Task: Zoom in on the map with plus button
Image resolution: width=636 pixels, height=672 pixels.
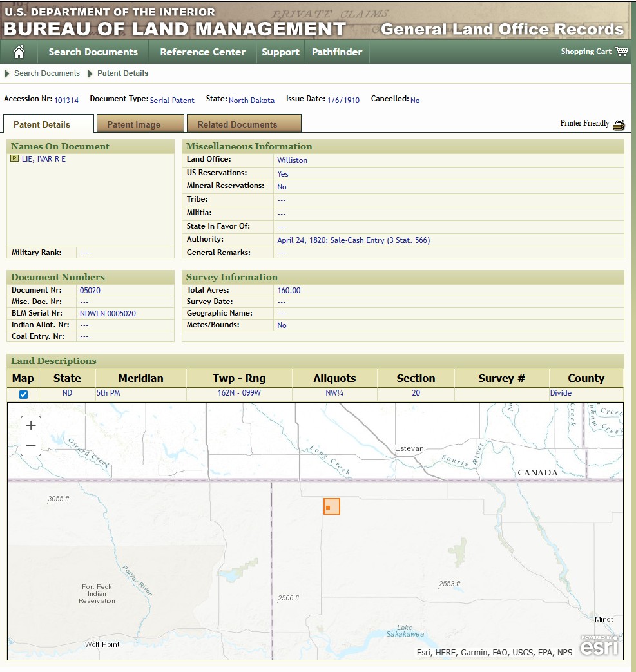Action: coord(31,425)
